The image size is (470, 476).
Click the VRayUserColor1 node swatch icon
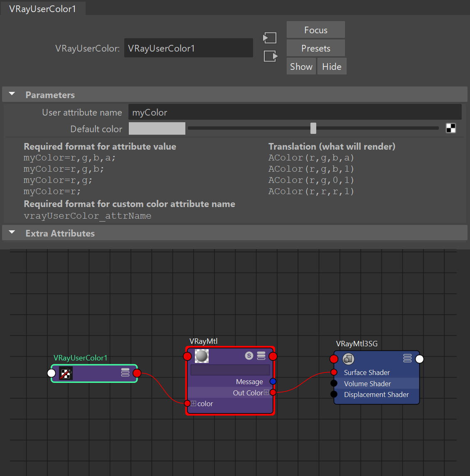[66, 373]
